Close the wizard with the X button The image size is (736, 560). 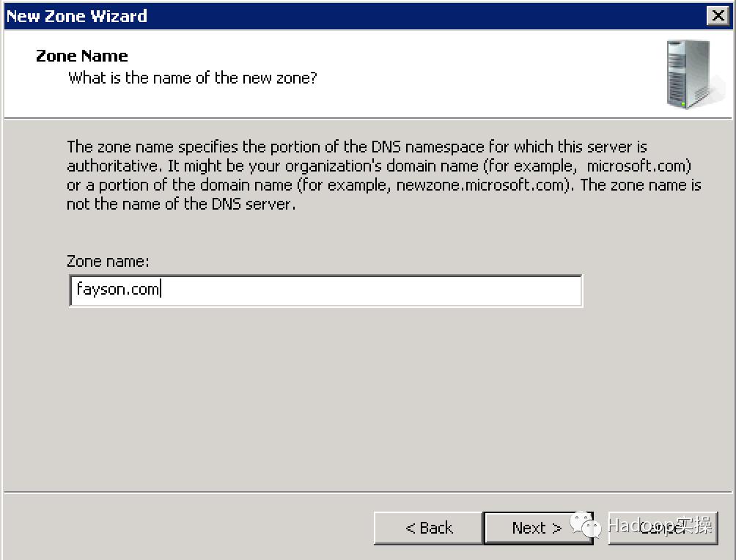718,15
